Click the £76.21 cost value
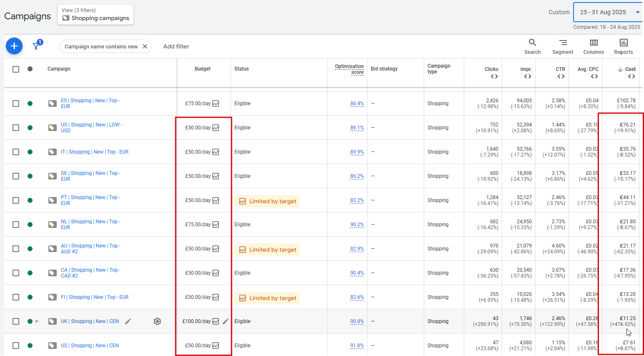 628,125
